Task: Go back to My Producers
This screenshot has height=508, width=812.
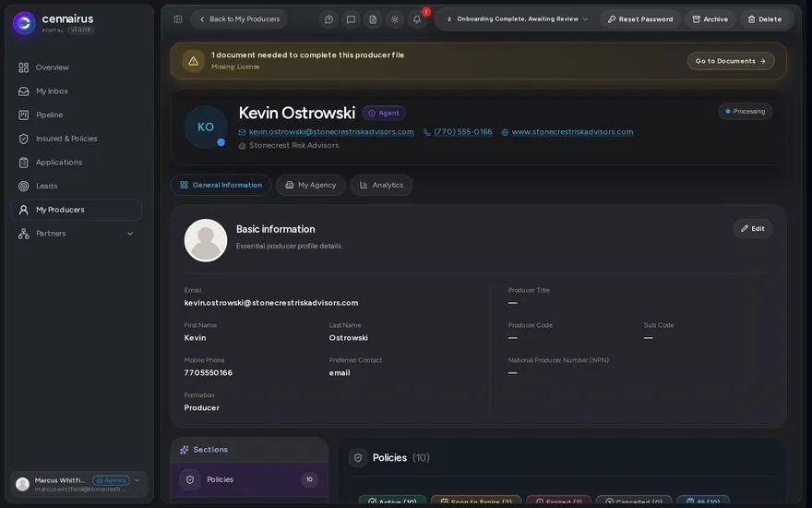Action: tap(239, 19)
